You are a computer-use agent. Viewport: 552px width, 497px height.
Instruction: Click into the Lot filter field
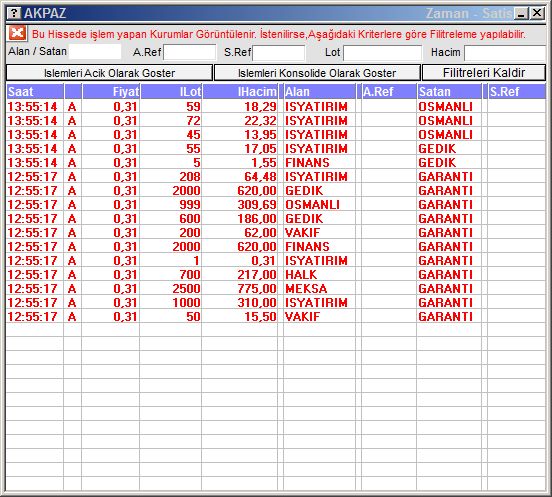point(383,53)
